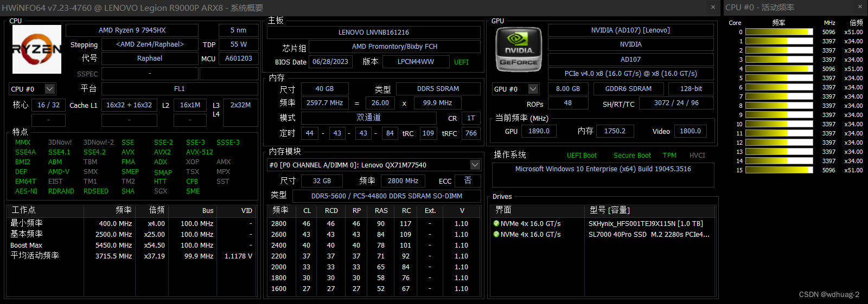This screenshot has height=304, width=868.
Task: Click the 55 W TDP field
Action: coord(238,44)
